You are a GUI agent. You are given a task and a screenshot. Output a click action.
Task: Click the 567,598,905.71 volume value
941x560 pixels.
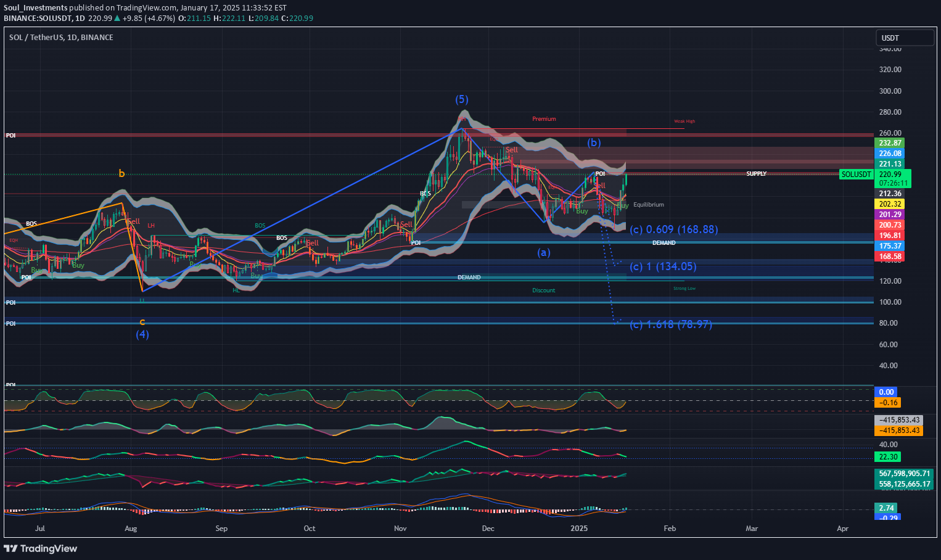(904, 474)
